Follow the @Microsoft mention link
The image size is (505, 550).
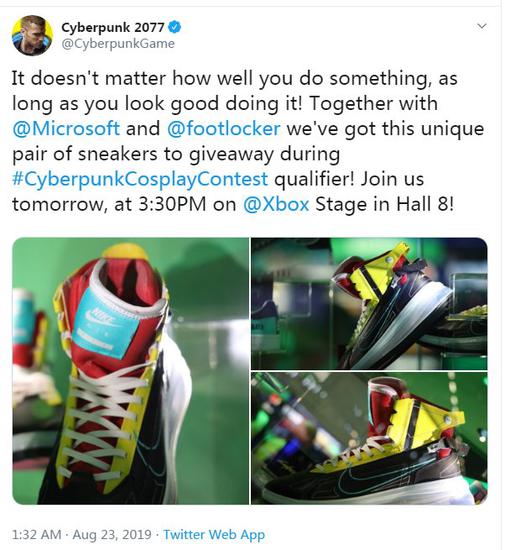click(x=66, y=128)
